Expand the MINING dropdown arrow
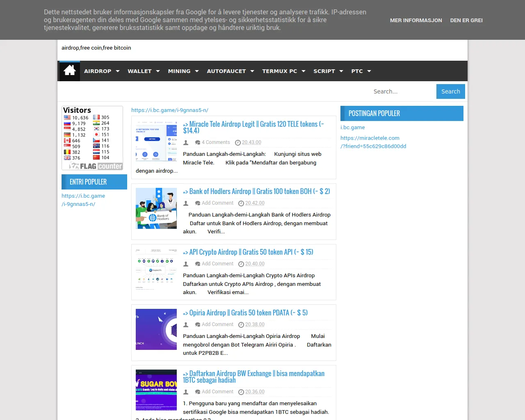This screenshot has height=420, width=525. pyautogui.click(x=197, y=71)
